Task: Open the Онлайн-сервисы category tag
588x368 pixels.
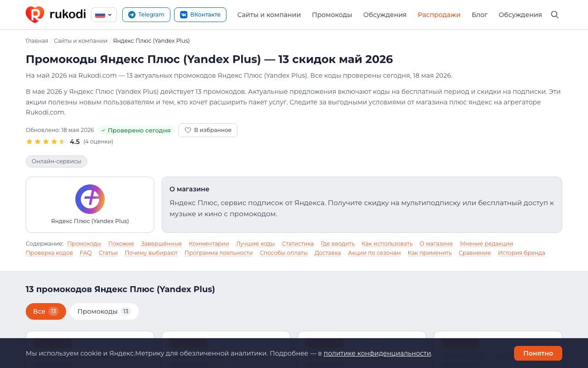Action: click(x=57, y=161)
